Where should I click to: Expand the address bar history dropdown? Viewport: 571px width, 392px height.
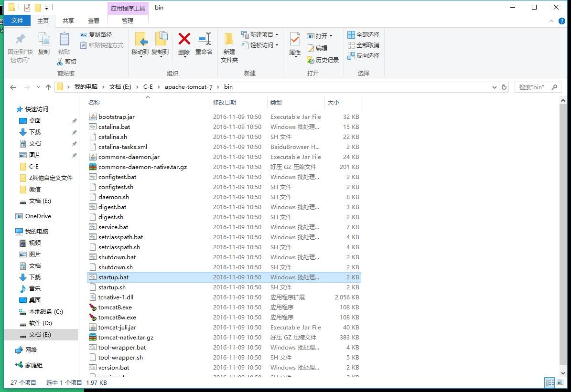tap(494, 87)
